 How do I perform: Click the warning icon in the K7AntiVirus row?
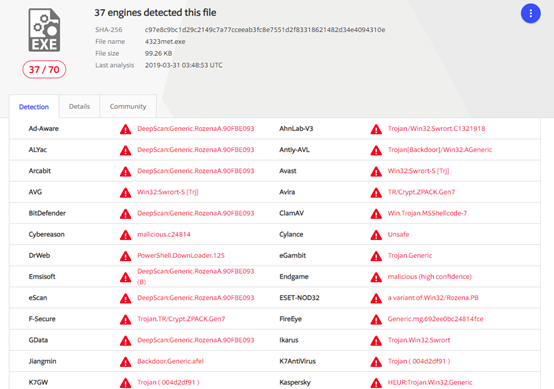pyautogui.click(x=376, y=362)
